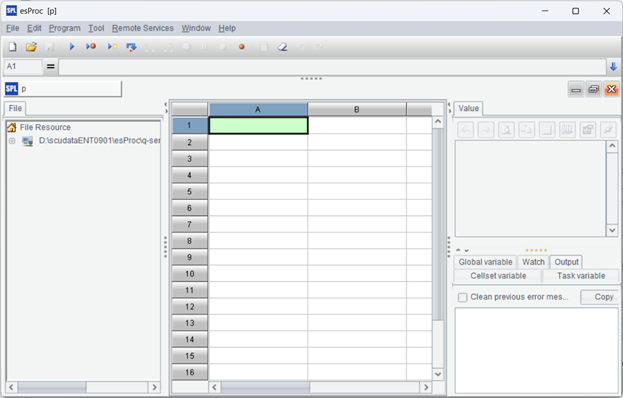Select the File Resource root label
Image resolution: width=623 pixels, height=398 pixels.
(x=45, y=127)
